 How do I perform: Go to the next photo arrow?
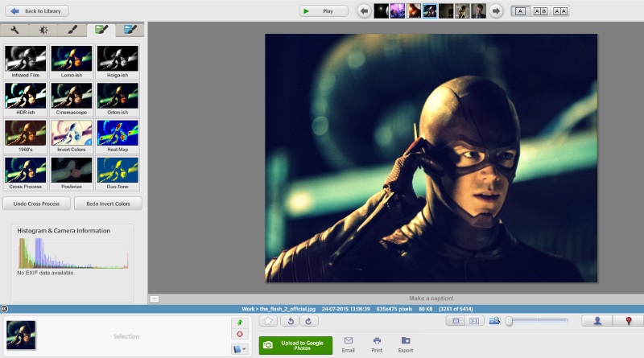point(496,11)
